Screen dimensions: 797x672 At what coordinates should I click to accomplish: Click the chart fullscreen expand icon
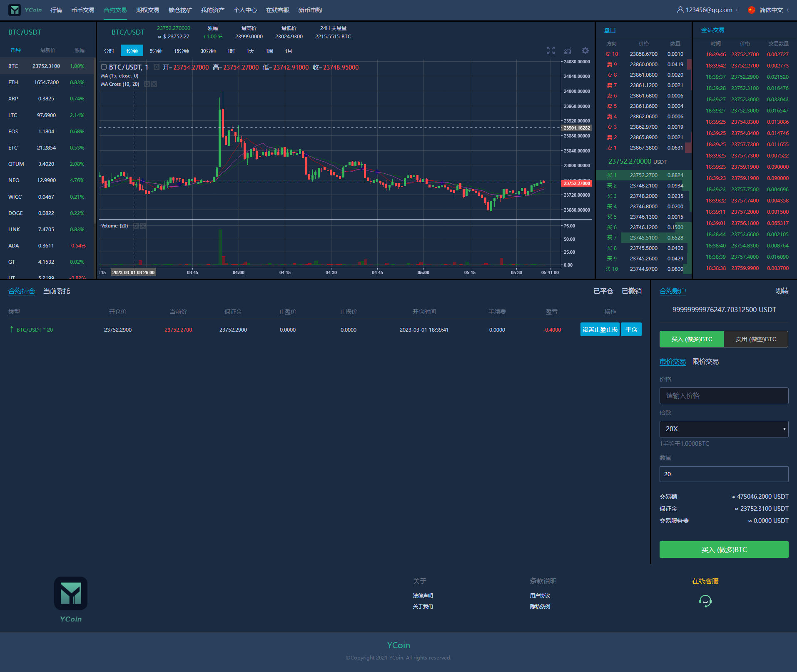(x=550, y=51)
